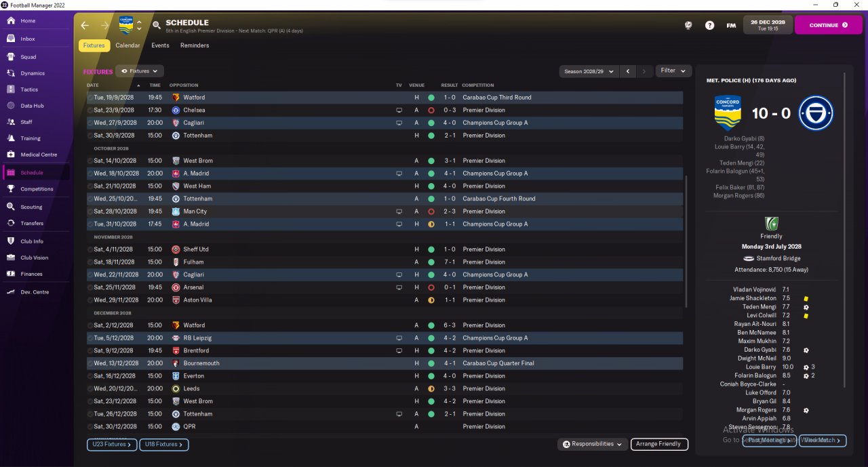Switch to the Reminders tab

pos(195,45)
